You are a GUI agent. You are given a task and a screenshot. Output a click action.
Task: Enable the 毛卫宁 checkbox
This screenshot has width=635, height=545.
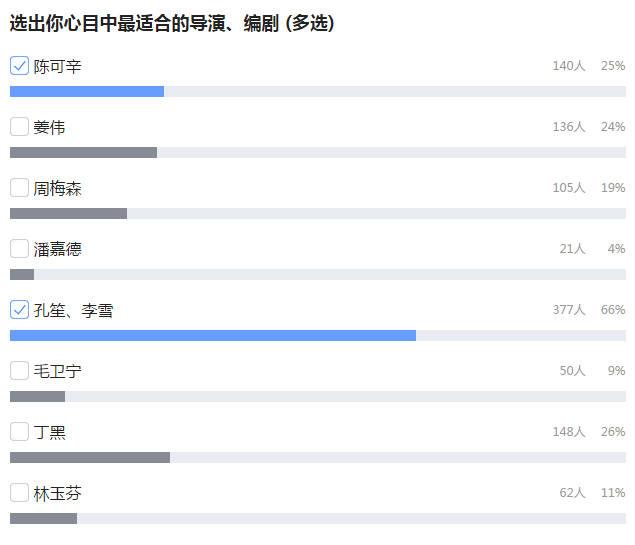(x=19, y=371)
